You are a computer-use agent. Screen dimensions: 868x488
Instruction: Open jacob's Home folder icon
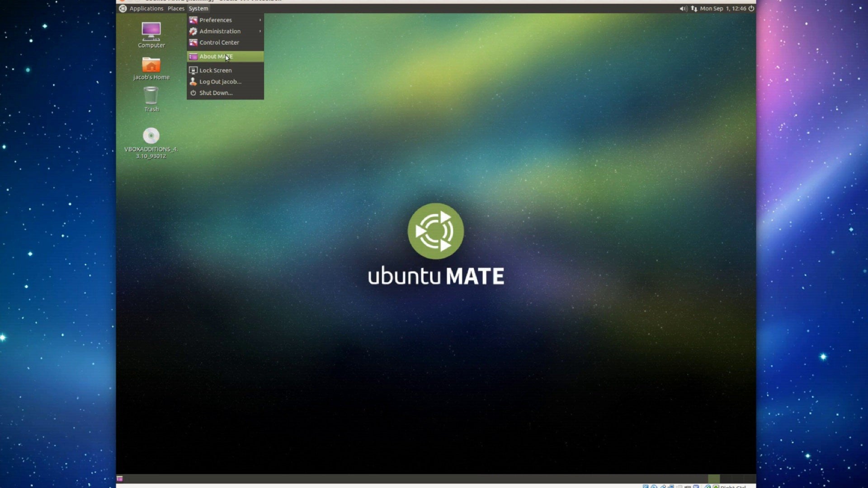click(x=151, y=65)
